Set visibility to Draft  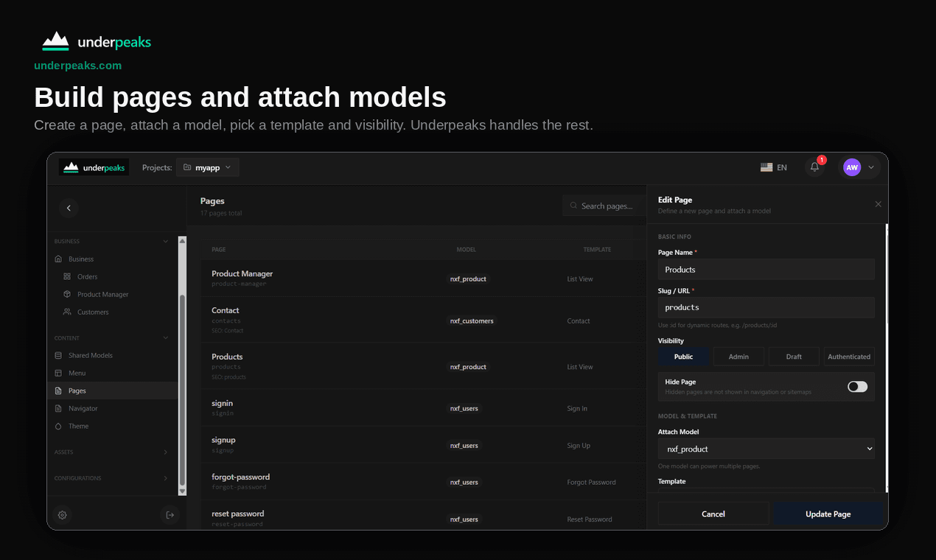(x=794, y=357)
